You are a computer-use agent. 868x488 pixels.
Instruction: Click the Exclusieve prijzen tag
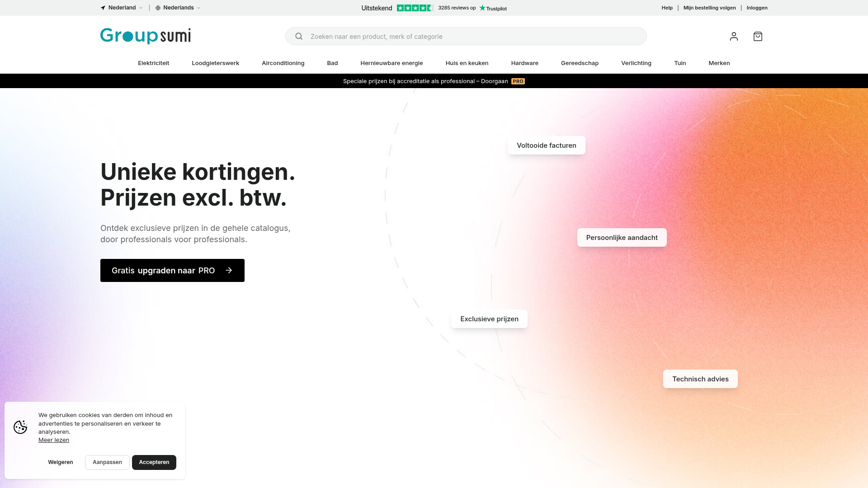[x=489, y=319]
